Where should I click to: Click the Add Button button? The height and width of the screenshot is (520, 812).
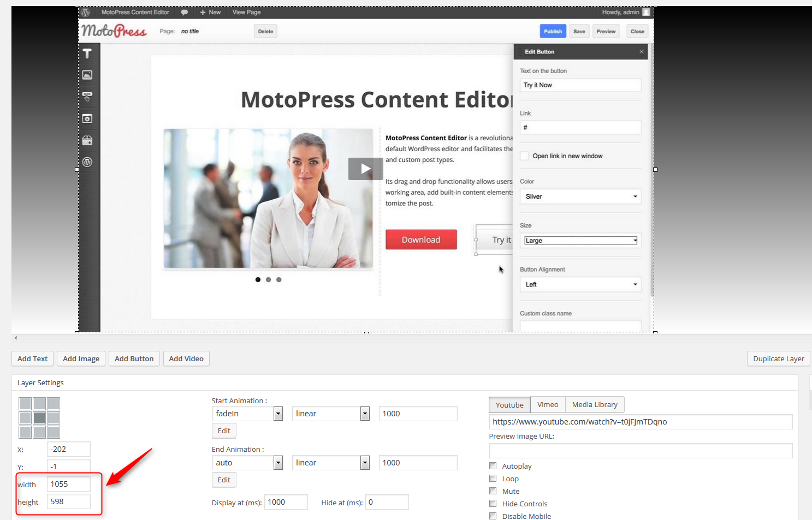pyautogui.click(x=134, y=358)
